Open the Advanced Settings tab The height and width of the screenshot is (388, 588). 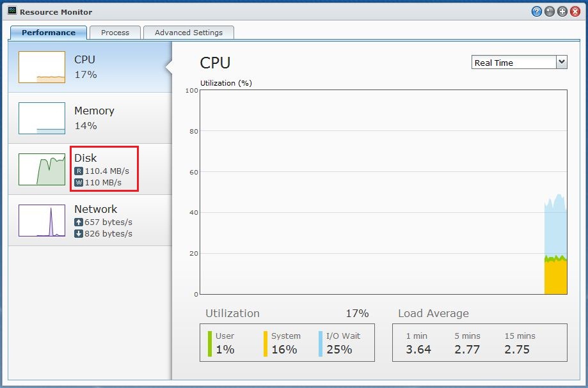tap(189, 33)
